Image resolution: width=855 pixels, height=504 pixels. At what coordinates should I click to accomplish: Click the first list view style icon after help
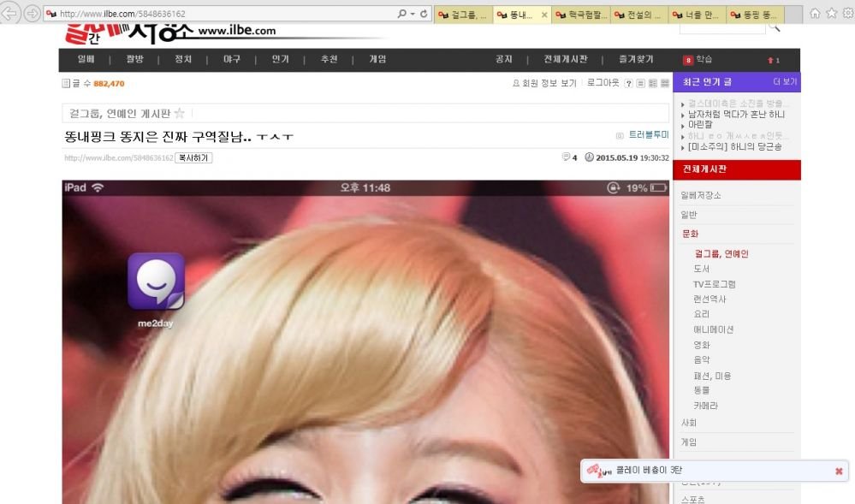point(641,84)
